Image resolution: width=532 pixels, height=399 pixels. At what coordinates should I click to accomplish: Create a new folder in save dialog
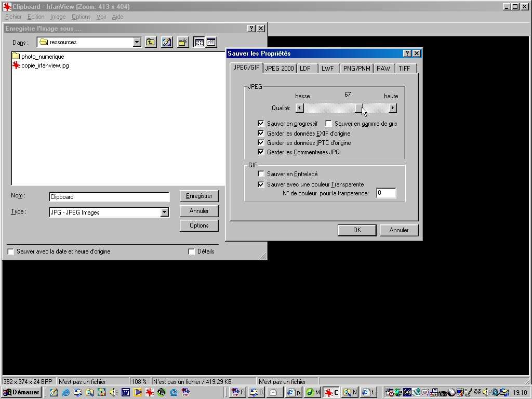point(183,42)
